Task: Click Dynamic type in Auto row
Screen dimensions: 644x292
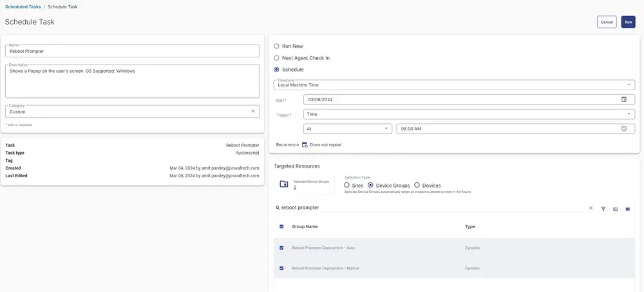Action: [x=472, y=248]
